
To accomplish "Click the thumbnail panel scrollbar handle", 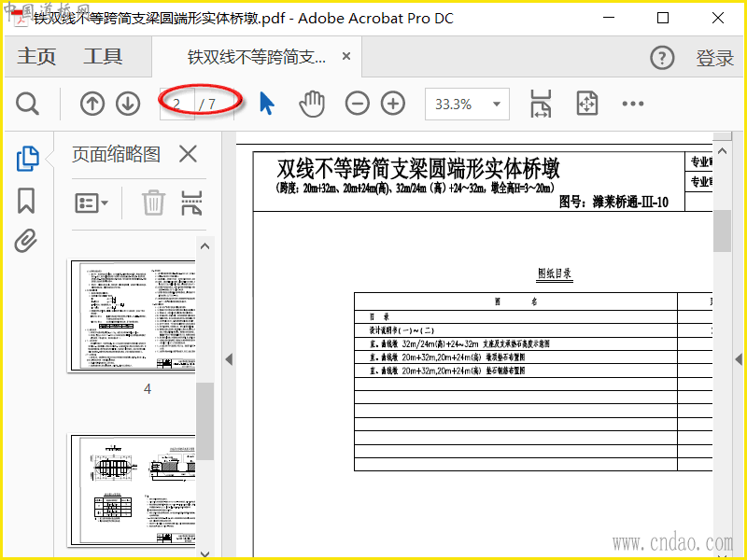I will click(204, 421).
